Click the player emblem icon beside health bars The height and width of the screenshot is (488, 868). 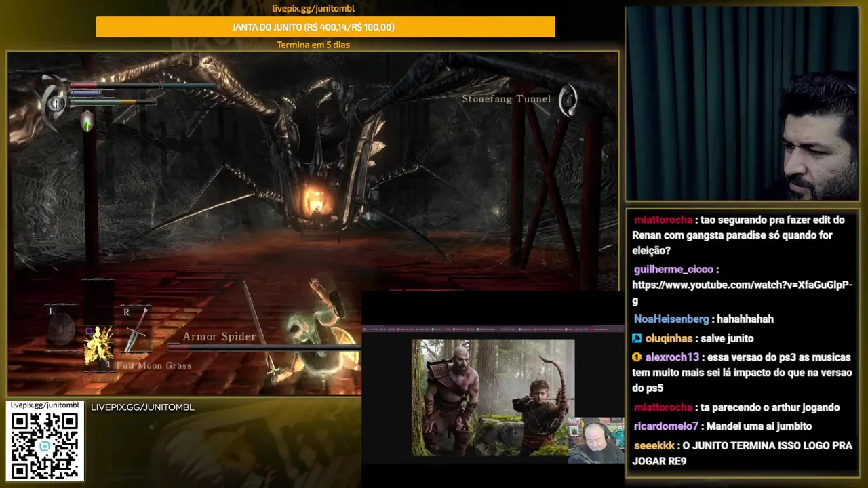pos(56,103)
